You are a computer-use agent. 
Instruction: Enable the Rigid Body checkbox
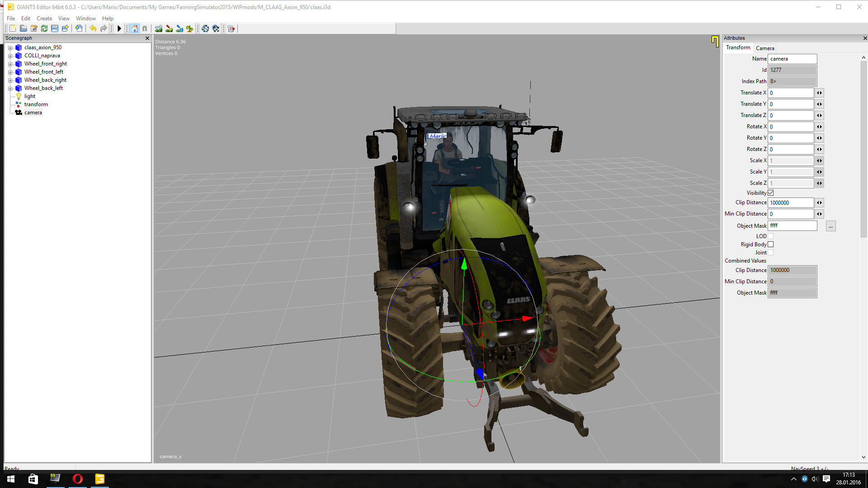tap(771, 244)
